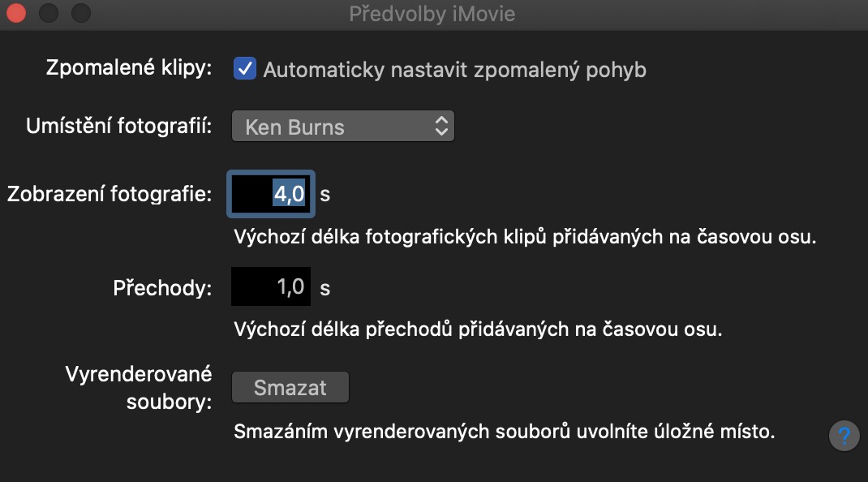Click the 'Zpomalené klipy:' label
868x482 pixels.
[130, 68]
